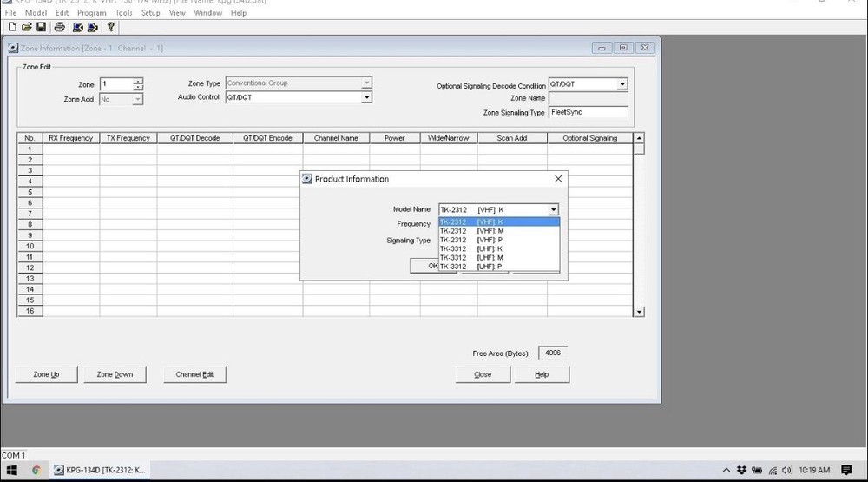
Task: Open the Audio Control dropdown
Action: (x=366, y=97)
